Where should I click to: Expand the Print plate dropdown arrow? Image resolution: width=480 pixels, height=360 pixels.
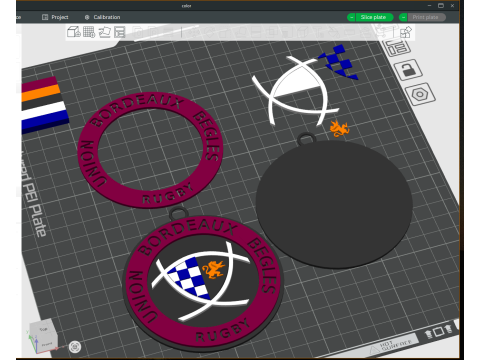pos(403,17)
